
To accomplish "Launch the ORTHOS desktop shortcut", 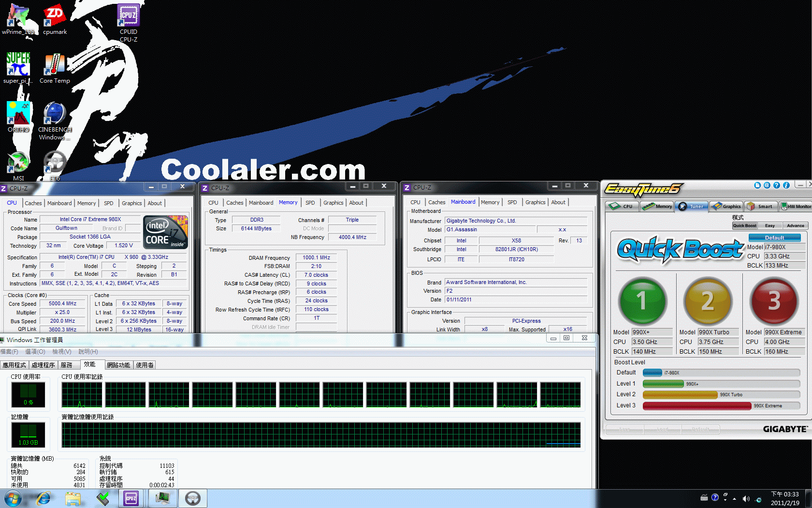I will coord(18,117).
